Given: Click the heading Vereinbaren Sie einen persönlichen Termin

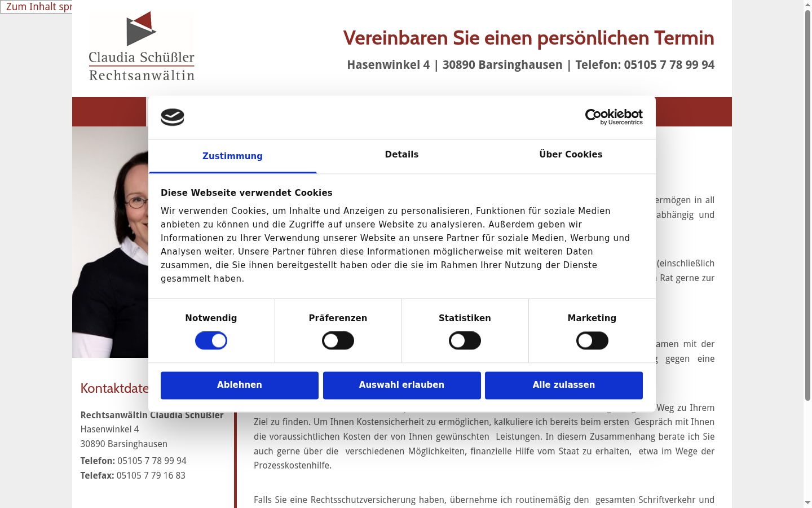Looking at the screenshot, I should (528, 38).
